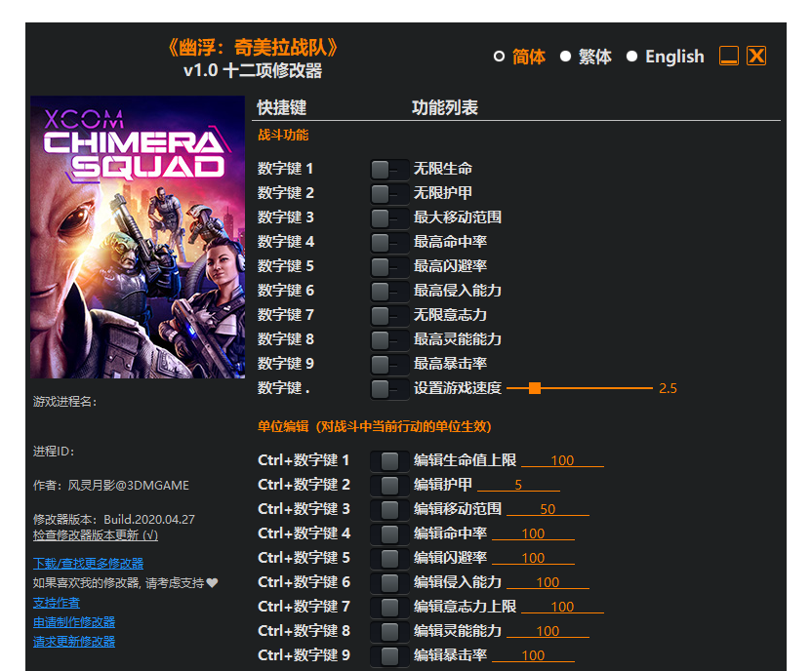Edit the 编辑命中率 value field
812x671 pixels.
tap(533, 533)
